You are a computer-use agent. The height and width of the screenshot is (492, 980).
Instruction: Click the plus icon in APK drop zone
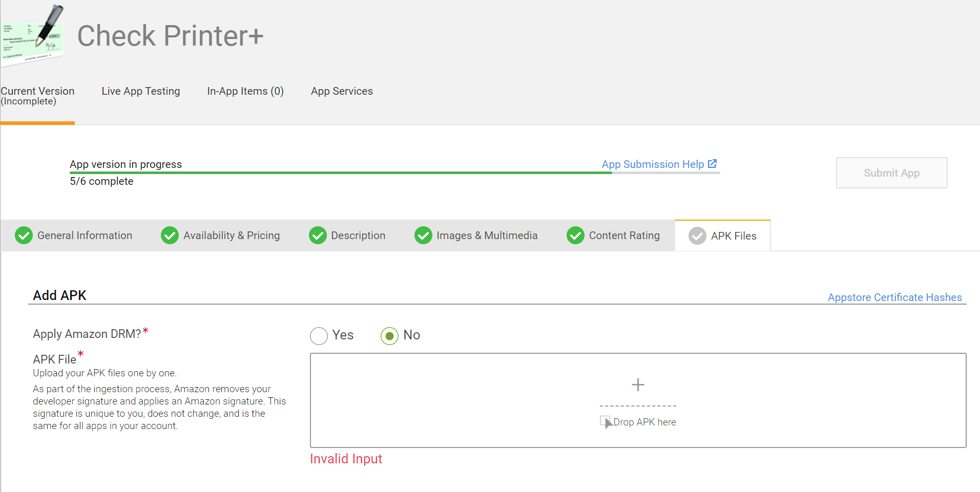(638, 384)
